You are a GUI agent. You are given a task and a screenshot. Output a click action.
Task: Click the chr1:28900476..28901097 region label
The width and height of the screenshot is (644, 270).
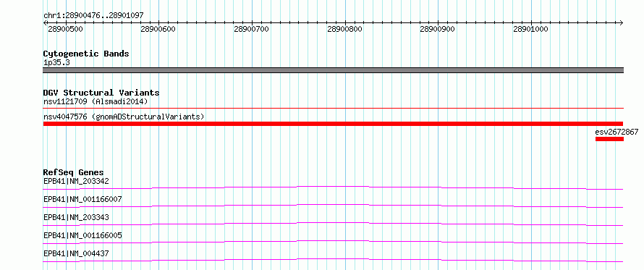pyautogui.click(x=93, y=16)
